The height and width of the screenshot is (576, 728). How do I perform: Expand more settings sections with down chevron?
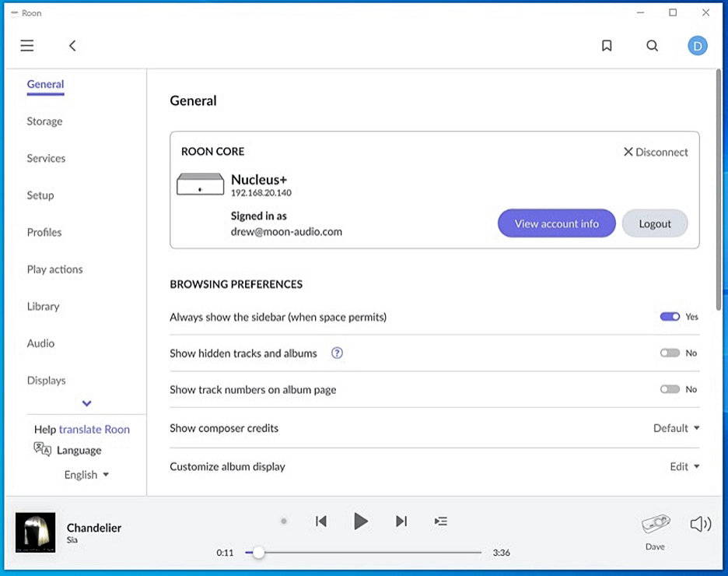point(87,403)
